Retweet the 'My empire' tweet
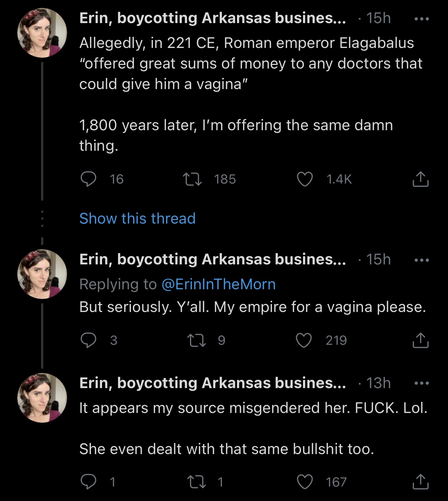The height and width of the screenshot is (501, 448). (x=197, y=340)
